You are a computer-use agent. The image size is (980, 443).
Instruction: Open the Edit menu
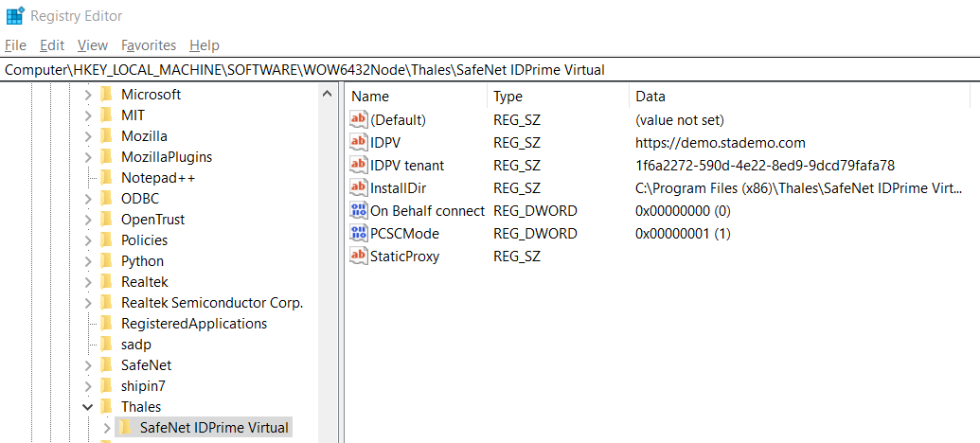pyautogui.click(x=52, y=45)
